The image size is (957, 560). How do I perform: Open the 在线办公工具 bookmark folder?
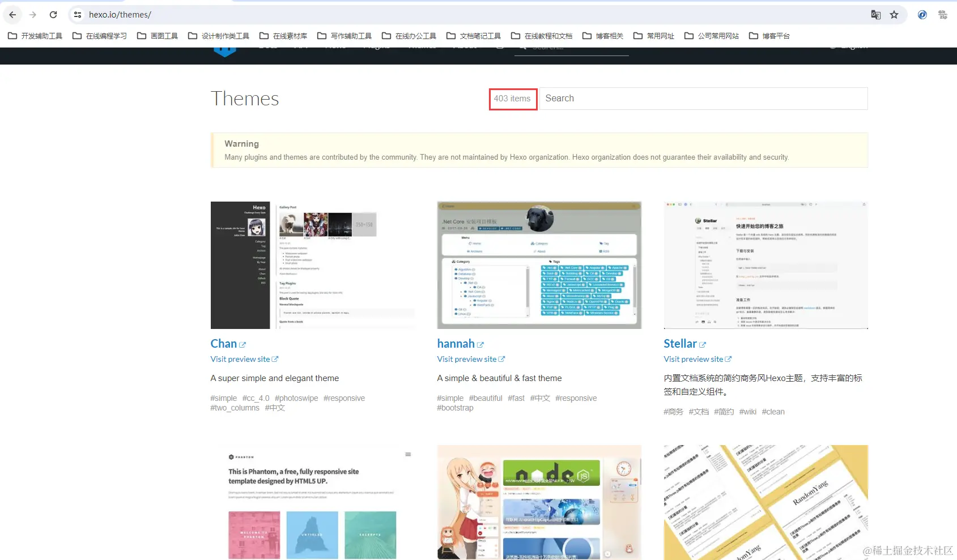tap(409, 36)
